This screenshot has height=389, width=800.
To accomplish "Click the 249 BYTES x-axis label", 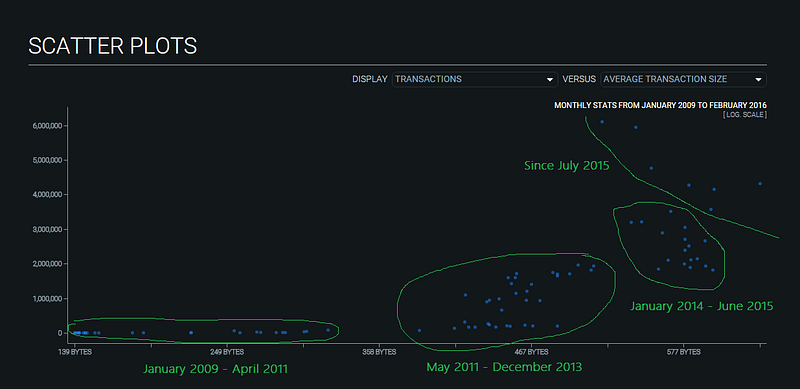I will point(227,352).
